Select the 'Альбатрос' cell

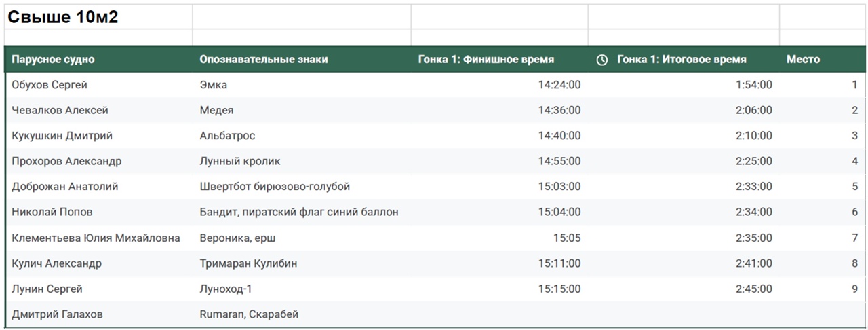227,136
